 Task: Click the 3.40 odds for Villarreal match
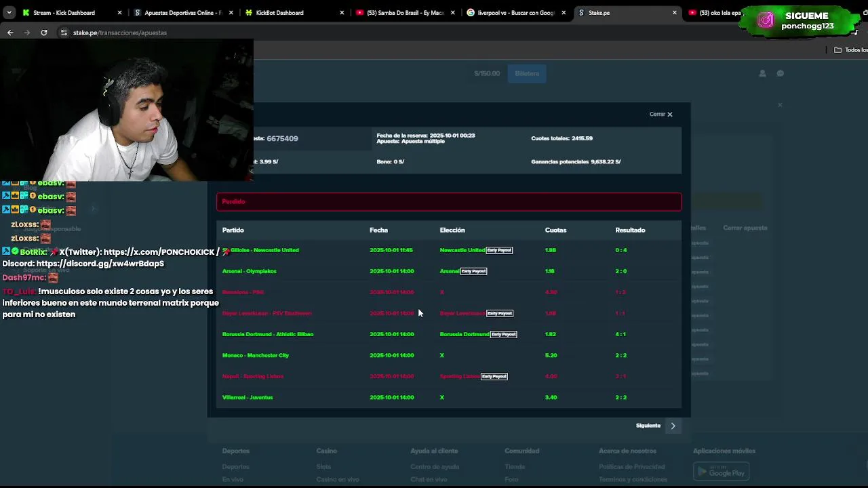(551, 397)
